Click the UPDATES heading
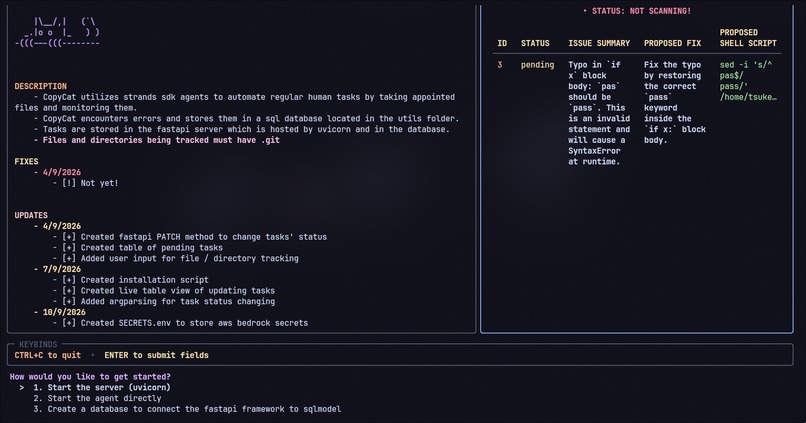 tap(31, 215)
